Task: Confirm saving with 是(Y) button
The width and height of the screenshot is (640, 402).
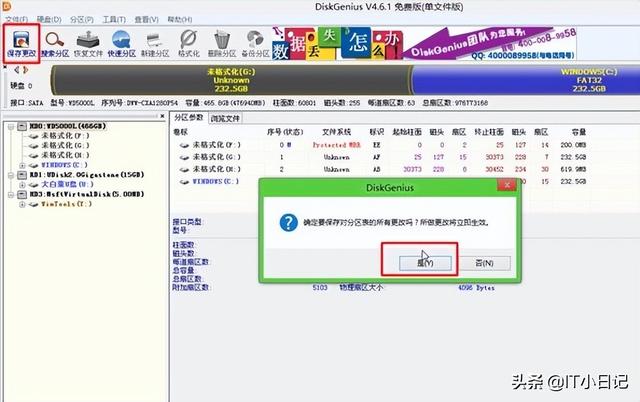Action: tap(425, 263)
